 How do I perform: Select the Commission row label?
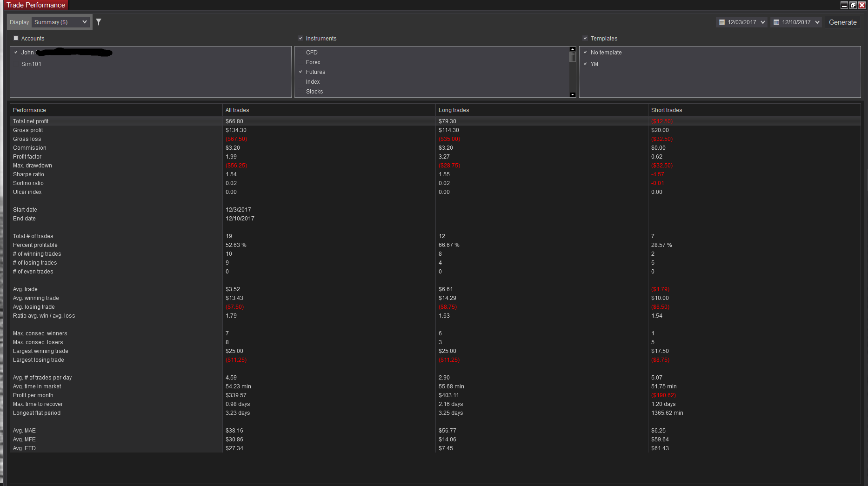tap(30, 148)
